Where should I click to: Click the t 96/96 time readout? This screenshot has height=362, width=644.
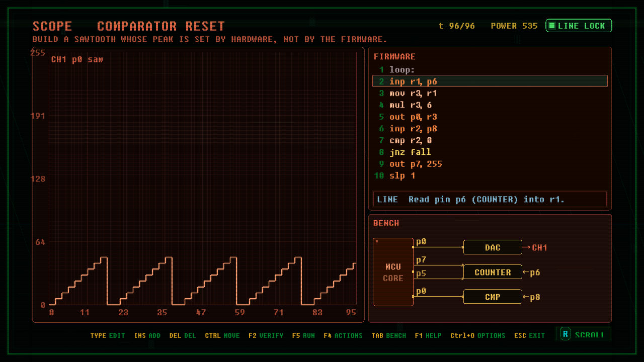pos(457,26)
